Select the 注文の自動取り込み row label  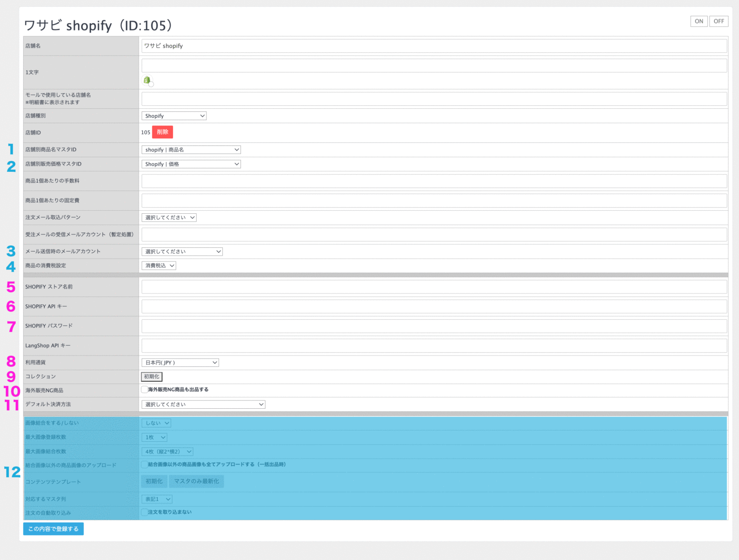(48, 513)
